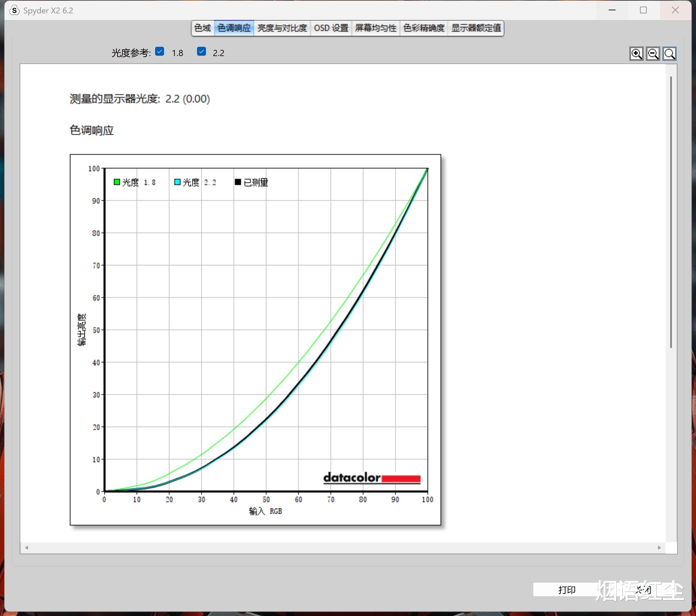Switch to the 显示器额定值 tab
Screen dimensions: 696x616
pos(476,28)
